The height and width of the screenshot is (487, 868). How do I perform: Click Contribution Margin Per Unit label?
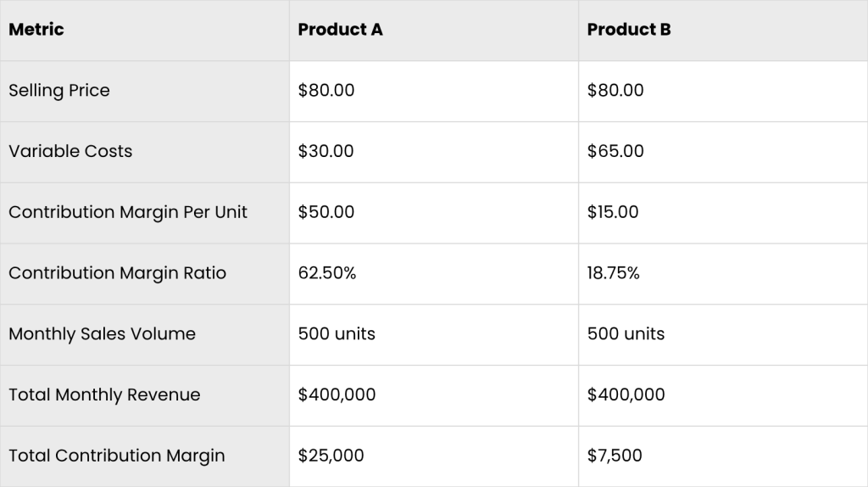128,212
